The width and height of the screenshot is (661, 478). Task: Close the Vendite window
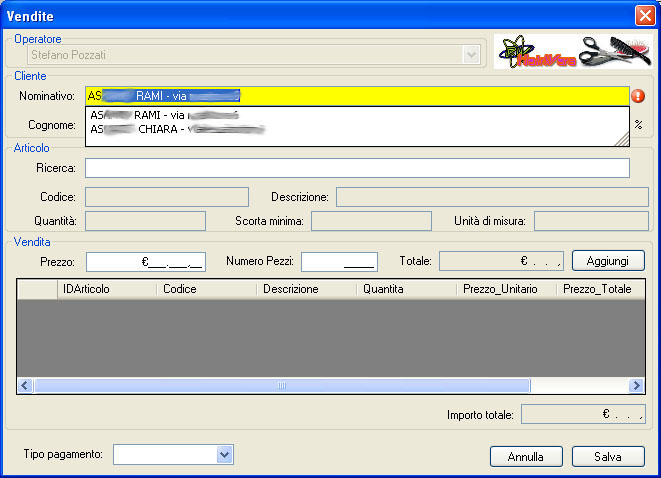645,16
